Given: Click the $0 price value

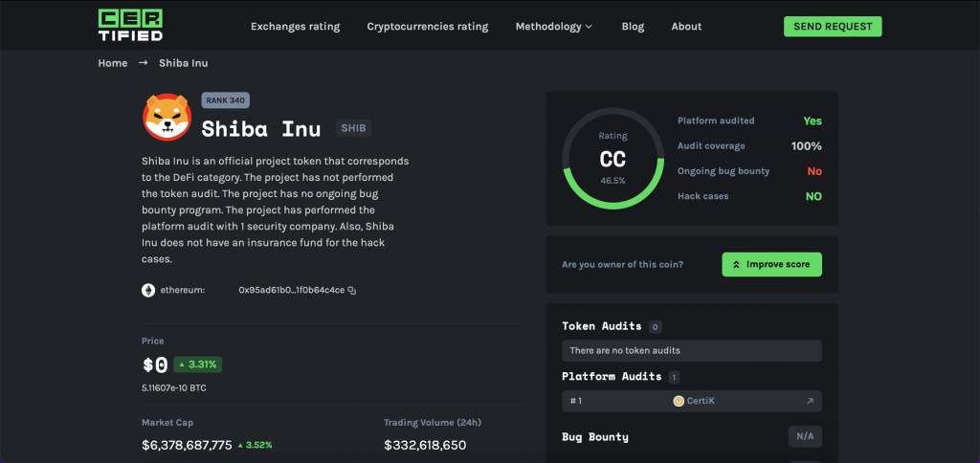Looking at the screenshot, I should coord(155,364).
